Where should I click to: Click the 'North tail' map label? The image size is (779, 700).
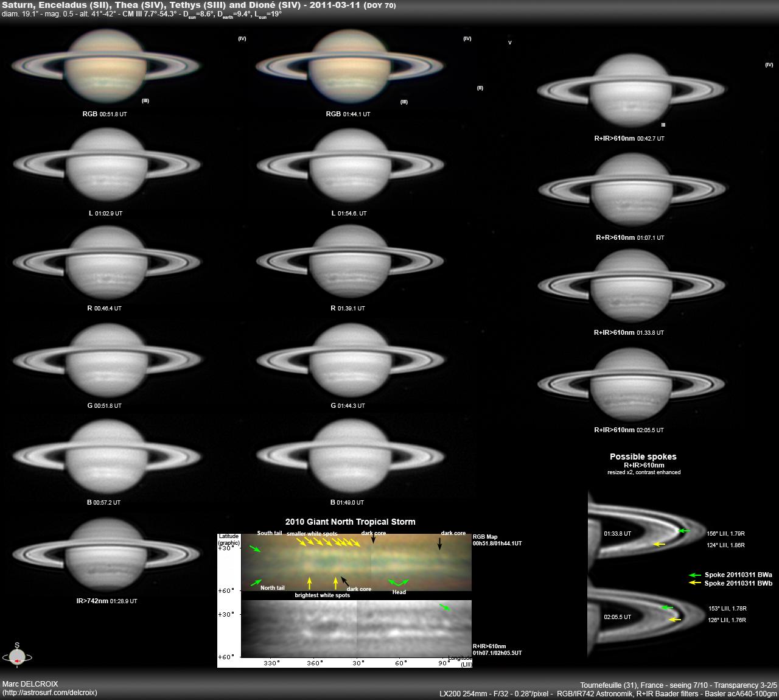pyautogui.click(x=272, y=588)
